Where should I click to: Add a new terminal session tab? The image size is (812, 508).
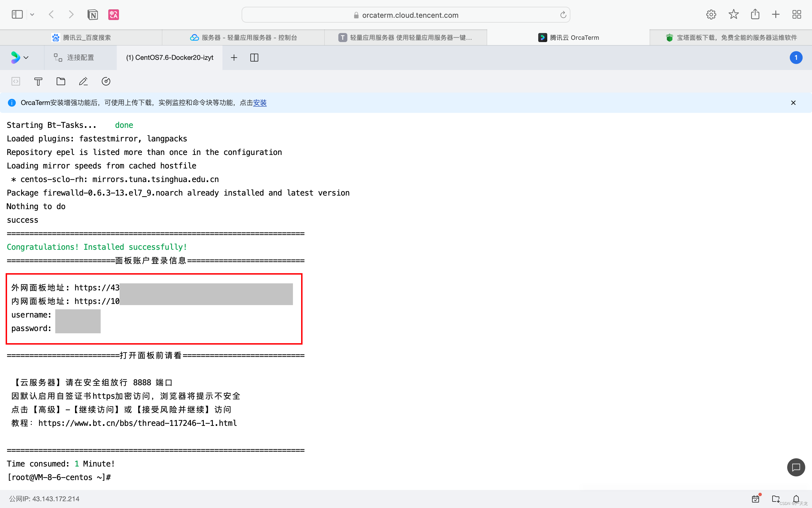pos(234,58)
